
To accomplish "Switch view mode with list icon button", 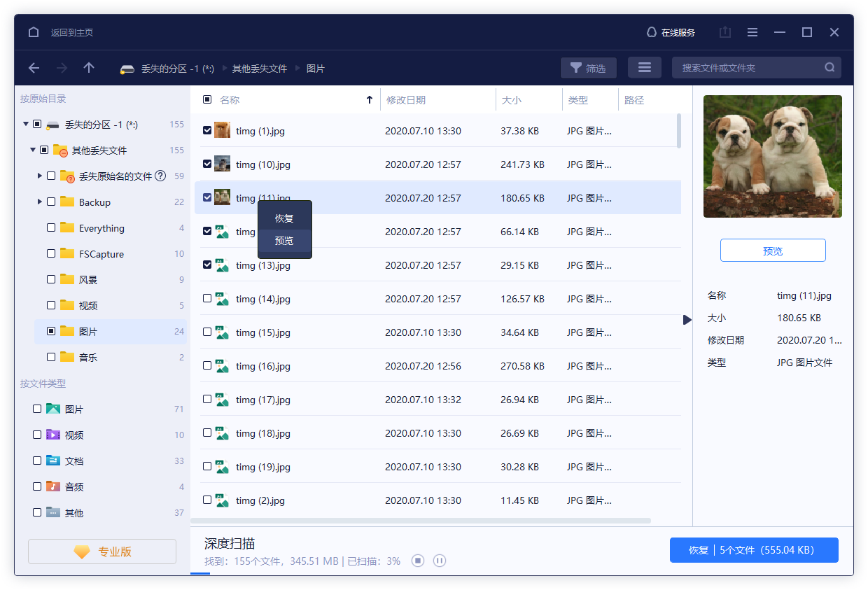I will [644, 68].
